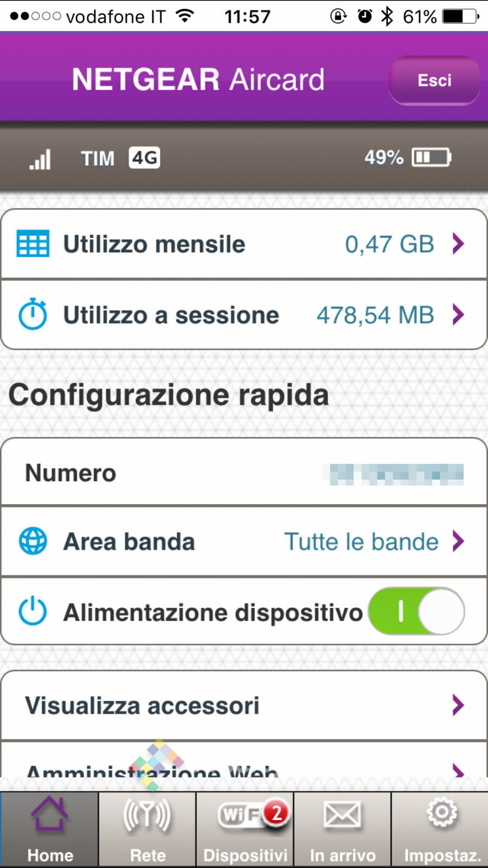Tap the 4G network badge
Viewport: 488px width, 868px height.
[144, 157]
